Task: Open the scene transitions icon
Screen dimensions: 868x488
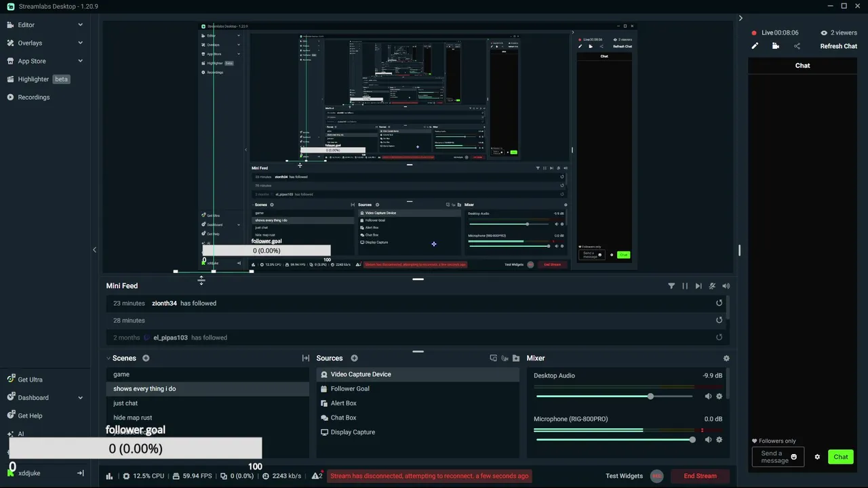Action: tap(306, 358)
